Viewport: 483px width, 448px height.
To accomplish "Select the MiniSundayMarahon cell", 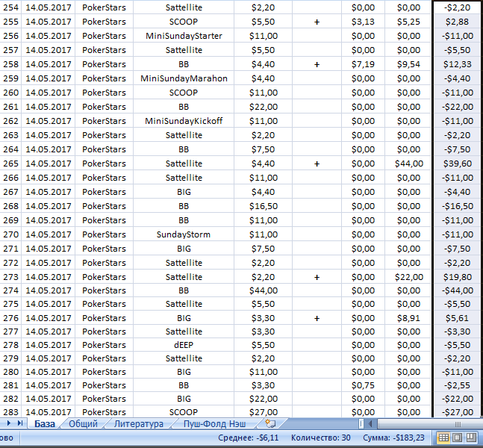I will pyautogui.click(x=184, y=78).
